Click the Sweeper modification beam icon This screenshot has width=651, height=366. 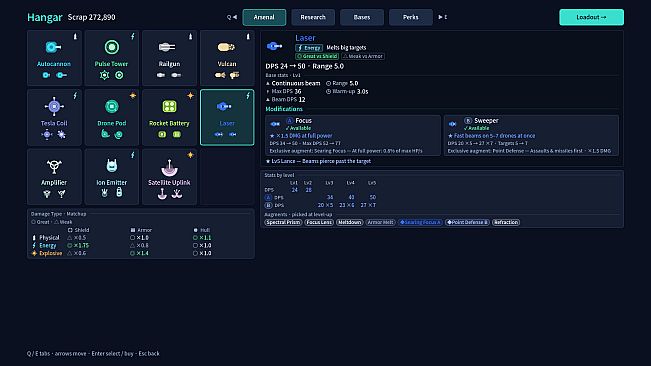[x=453, y=124]
